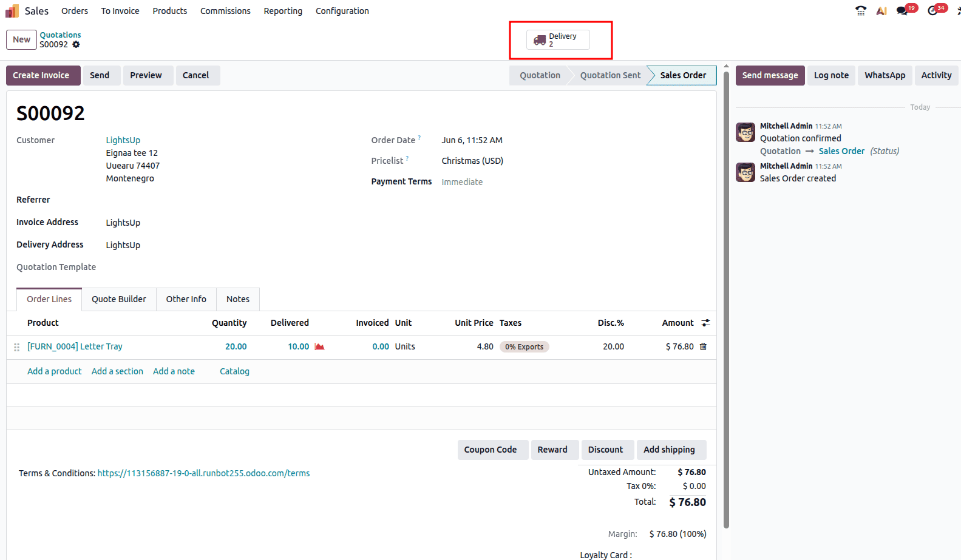Show the Order Date help tooltip question mark
This screenshot has width=961, height=560.
tap(419, 138)
